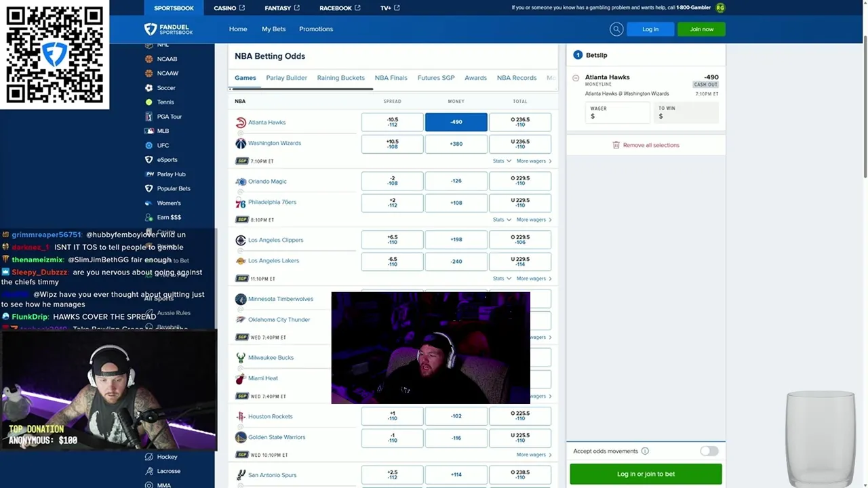Open the search magnifier icon
868x488 pixels.
coord(616,29)
